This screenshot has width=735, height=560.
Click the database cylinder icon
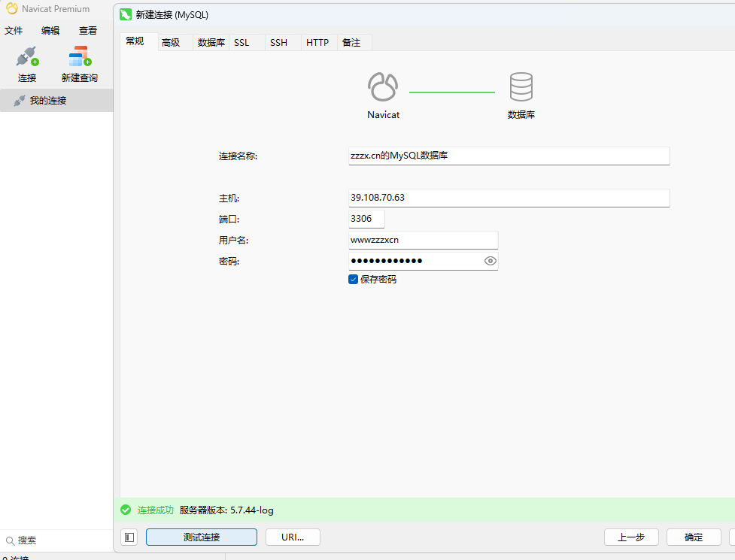pyautogui.click(x=521, y=87)
